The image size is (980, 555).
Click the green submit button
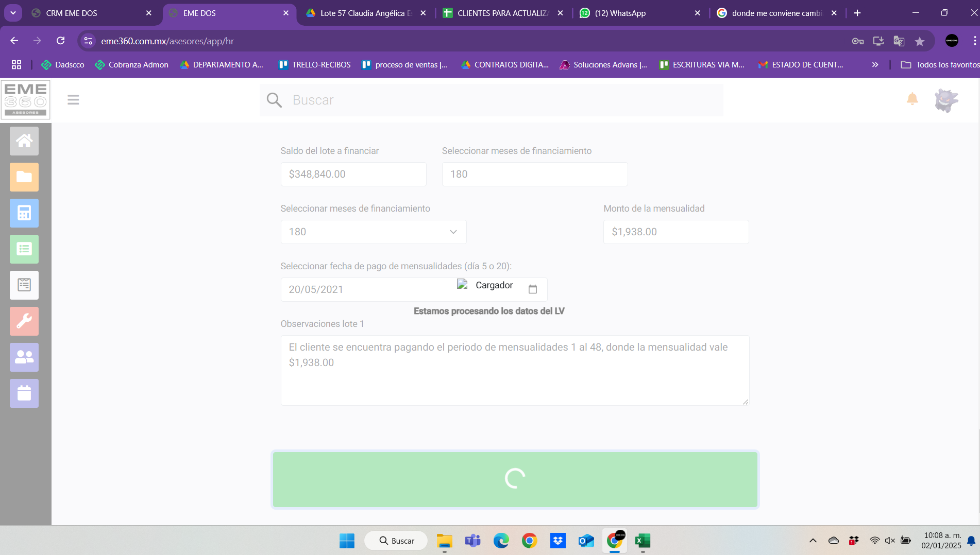pos(515,479)
